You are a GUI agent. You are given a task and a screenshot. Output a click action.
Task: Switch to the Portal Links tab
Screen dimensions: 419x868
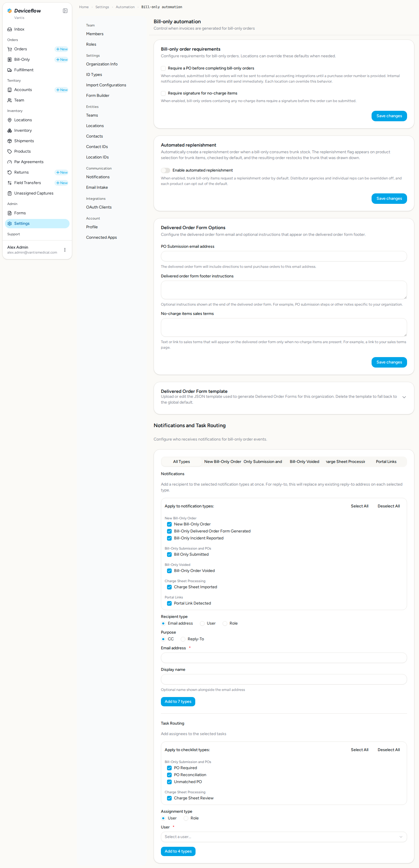pyautogui.click(x=386, y=462)
